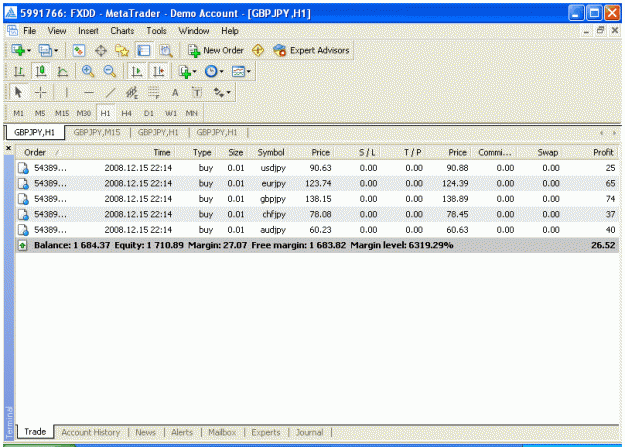Click the audjpy order row icon
Image resolution: width=625 pixels, height=447 pixels.
click(x=23, y=230)
